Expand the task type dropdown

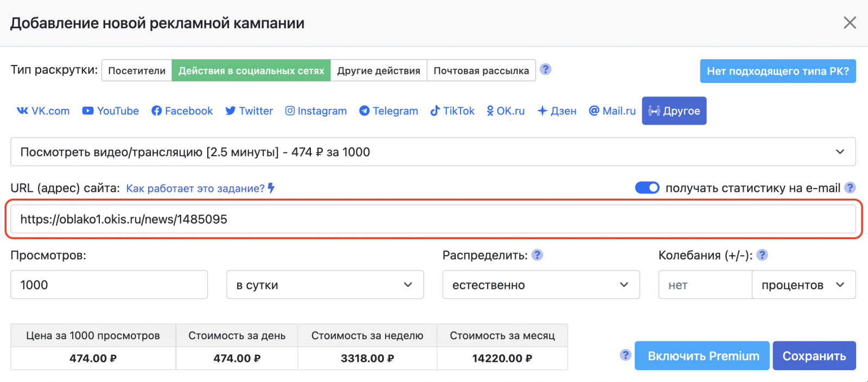(x=433, y=152)
